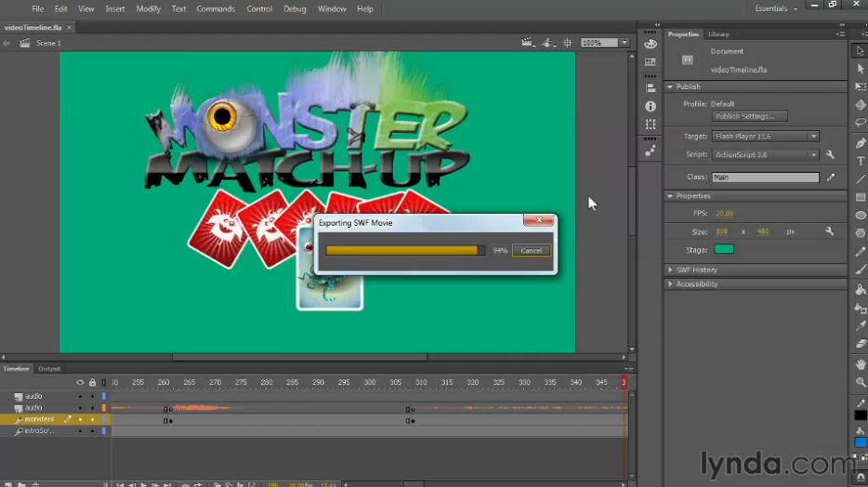Select the Ink Bottle tool
This screenshot has width=868, height=487.
pos(861,308)
